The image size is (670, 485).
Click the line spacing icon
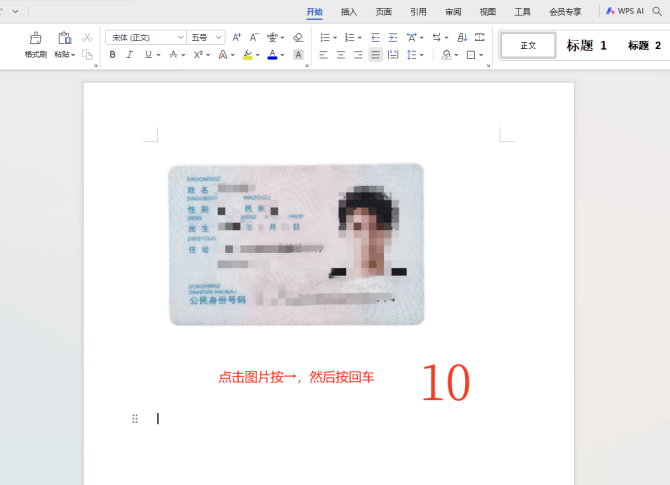411,55
